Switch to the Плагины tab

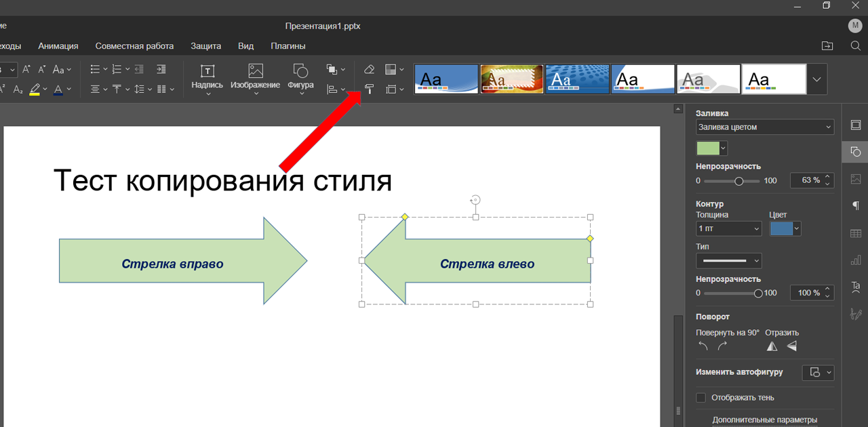[x=288, y=46]
